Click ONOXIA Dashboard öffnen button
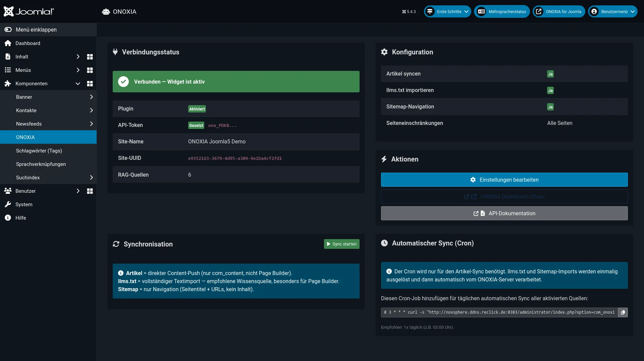Image resolution: width=644 pixels, height=361 pixels. click(504, 196)
